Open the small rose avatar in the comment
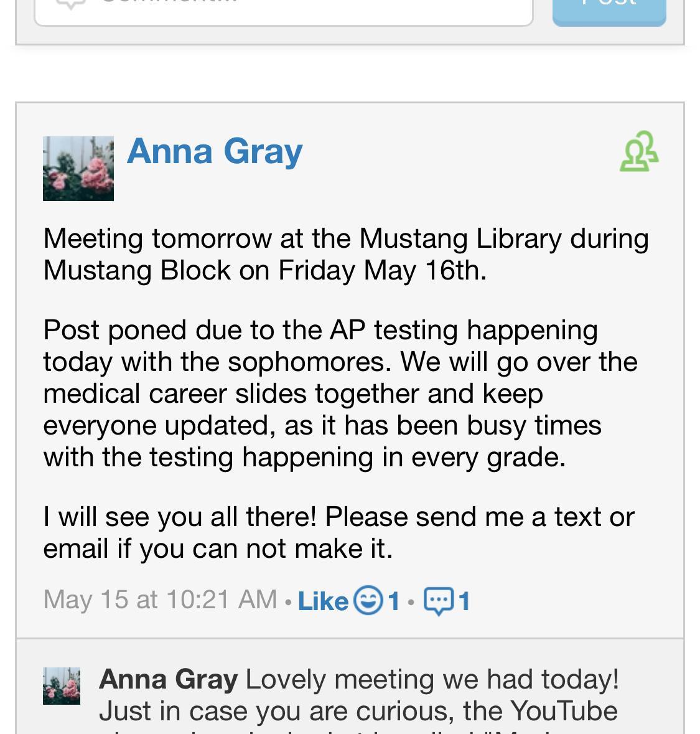The width and height of the screenshot is (700, 734). (x=62, y=686)
